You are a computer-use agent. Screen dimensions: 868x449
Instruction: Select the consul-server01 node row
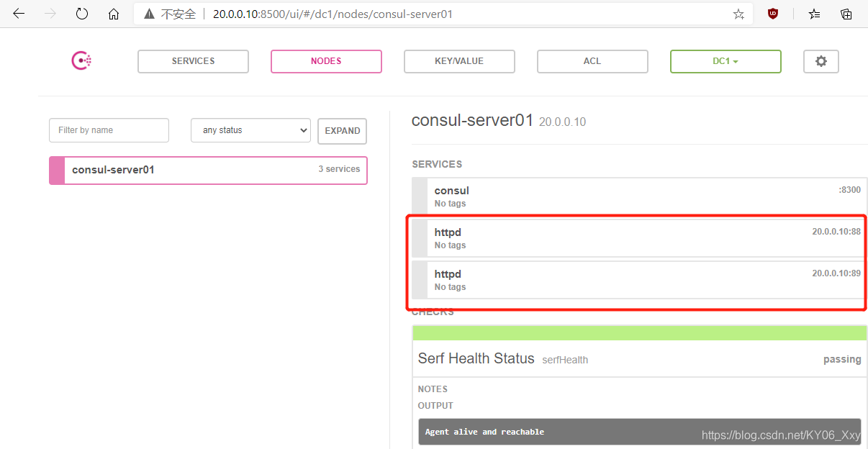pyautogui.click(x=208, y=171)
